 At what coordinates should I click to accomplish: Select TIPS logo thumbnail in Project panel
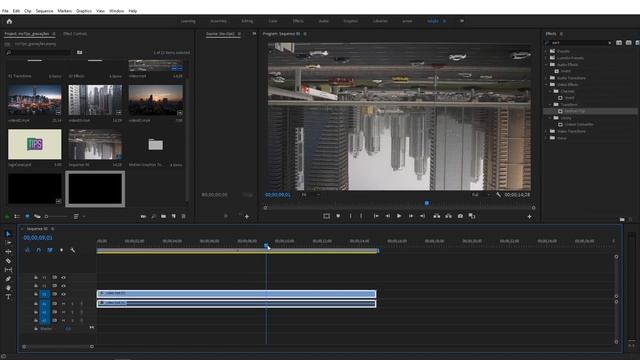(x=35, y=144)
